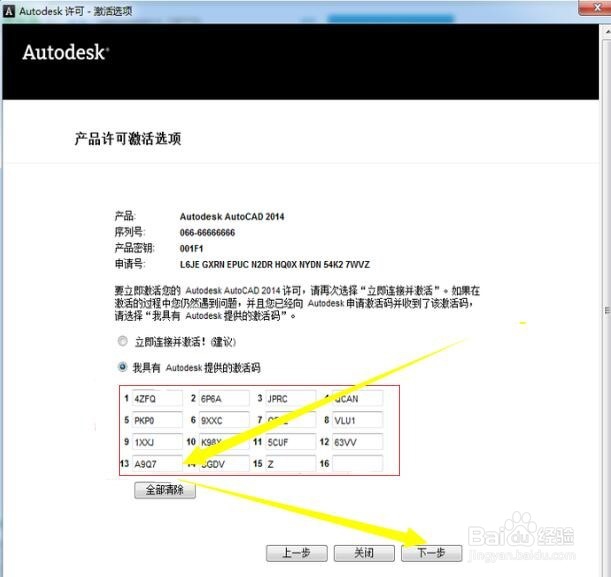The width and height of the screenshot is (611, 577).
Task: Close the Autodesk license window
Action: (596, 7)
